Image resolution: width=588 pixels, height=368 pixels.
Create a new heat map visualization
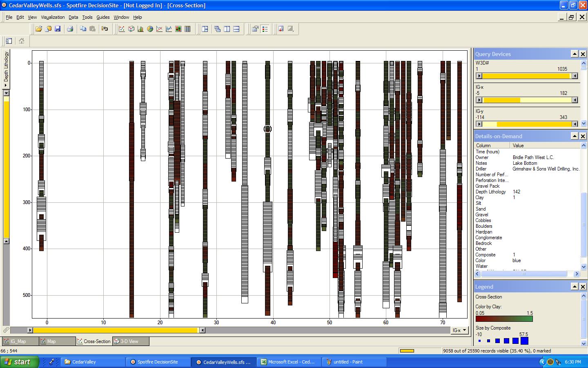178,29
